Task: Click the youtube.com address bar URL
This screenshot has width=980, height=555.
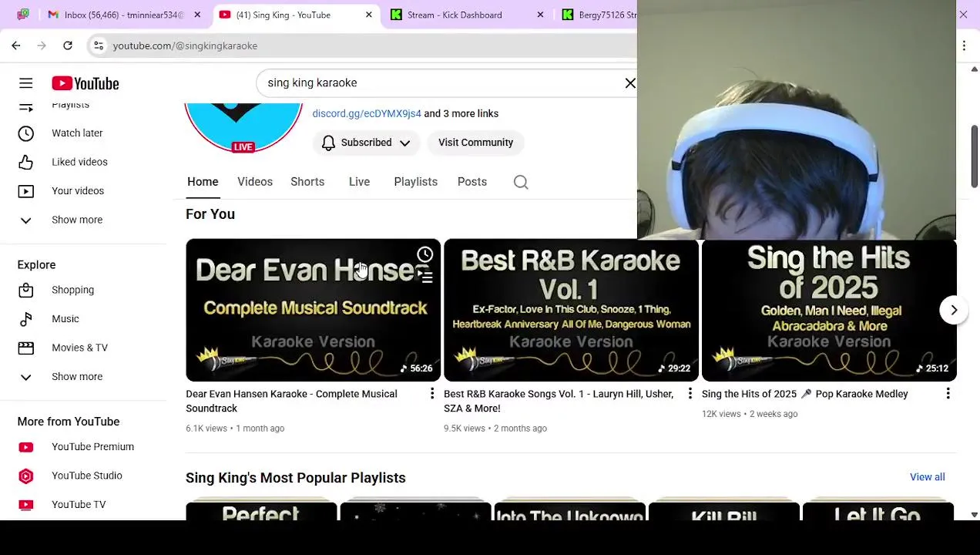Action: 185,45
